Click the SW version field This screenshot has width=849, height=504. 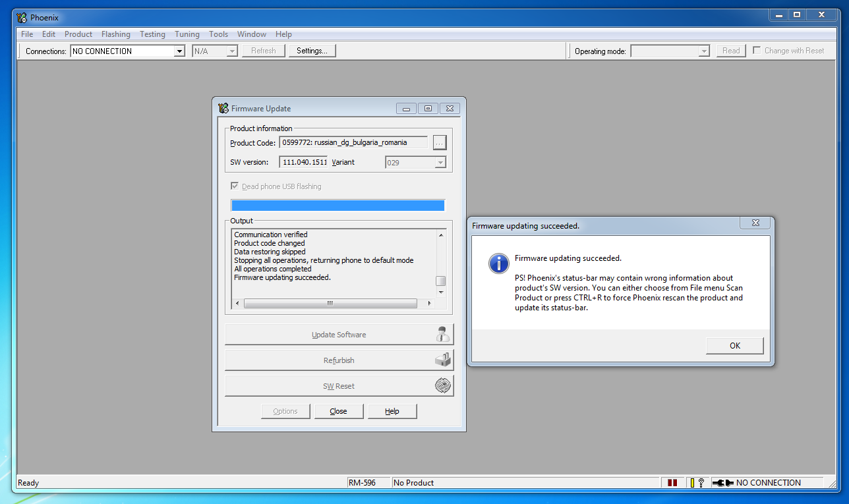coord(303,162)
